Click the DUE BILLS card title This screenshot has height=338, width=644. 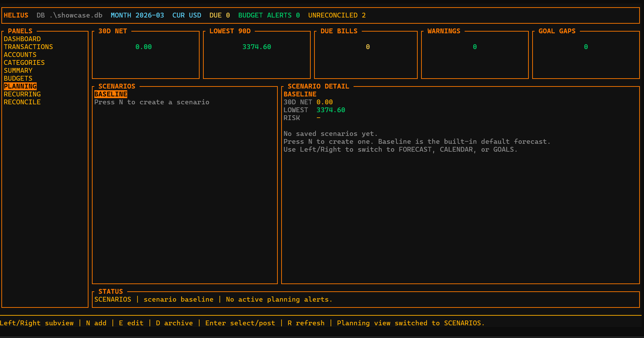[339, 31]
